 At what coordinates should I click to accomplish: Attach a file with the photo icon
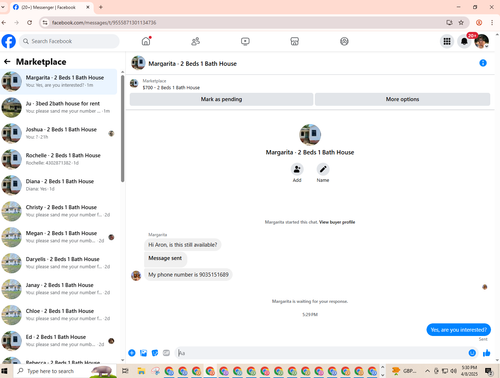(x=143, y=353)
